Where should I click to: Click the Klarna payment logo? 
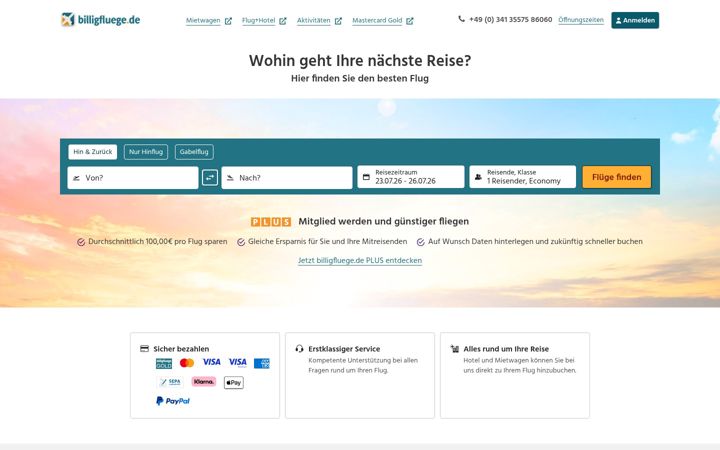click(203, 382)
